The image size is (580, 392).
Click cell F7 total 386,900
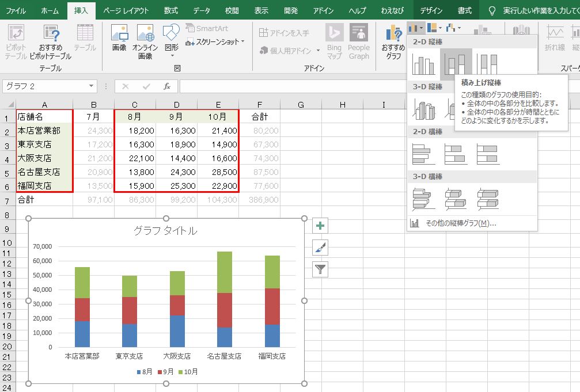point(260,200)
